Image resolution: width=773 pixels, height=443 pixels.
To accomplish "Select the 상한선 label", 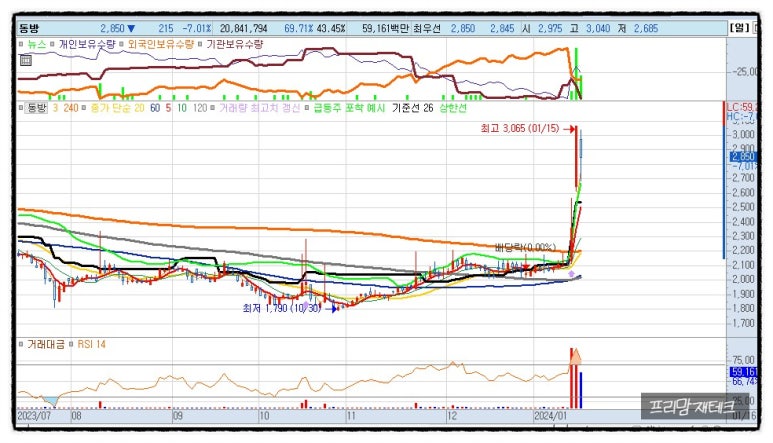I will coord(453,107).
